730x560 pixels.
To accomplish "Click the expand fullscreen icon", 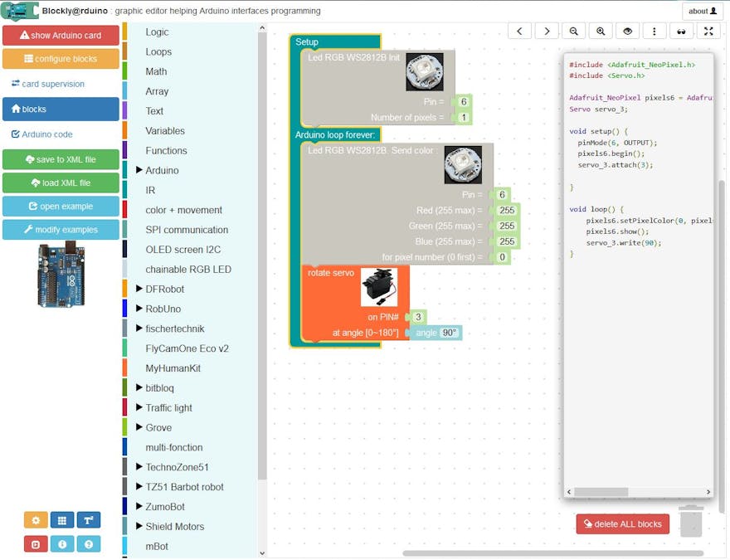I will [709, 31].
